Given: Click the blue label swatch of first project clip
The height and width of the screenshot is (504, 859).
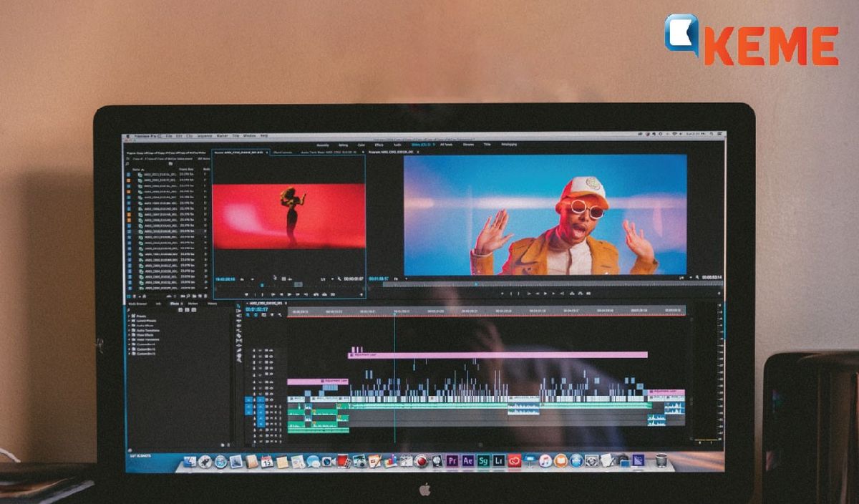Looking at the screenshot, I should [128, 175].
